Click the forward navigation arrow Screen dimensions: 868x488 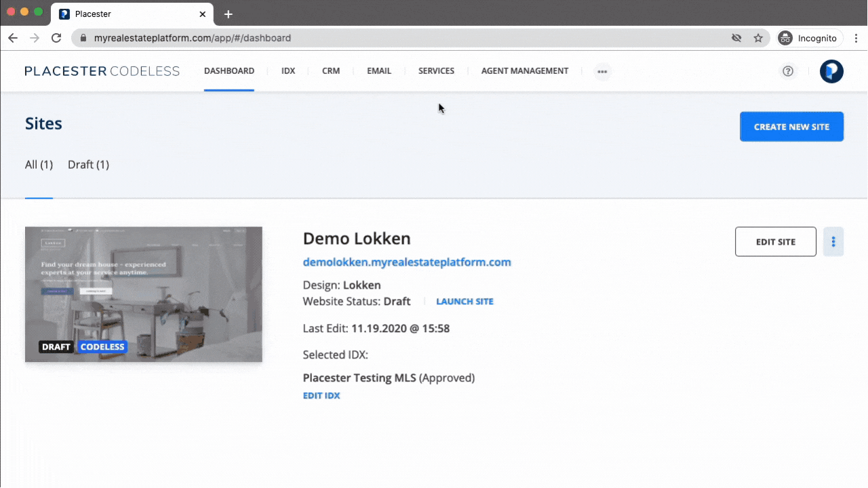pos(34,38)
